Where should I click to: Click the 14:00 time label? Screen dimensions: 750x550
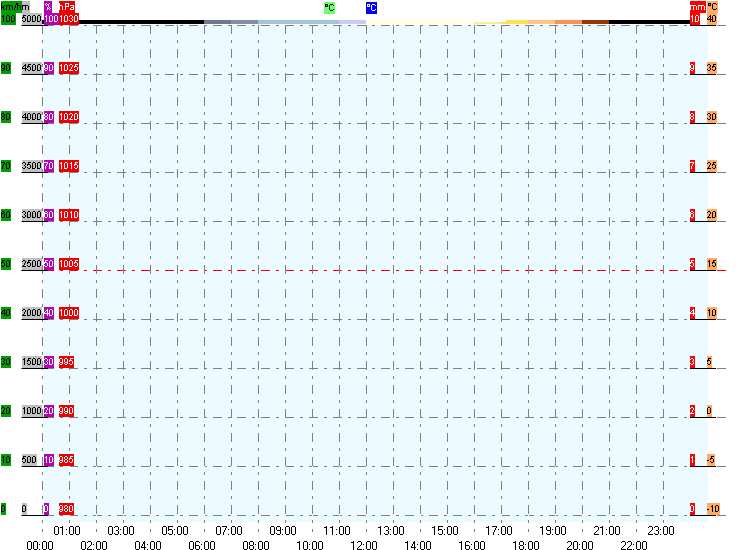tap(419, 545)
